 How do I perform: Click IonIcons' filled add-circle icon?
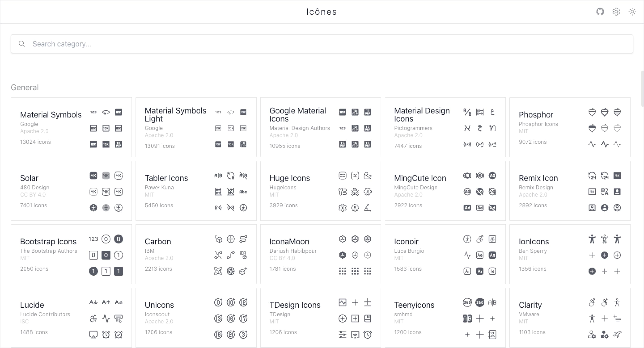tap(604, 255)
